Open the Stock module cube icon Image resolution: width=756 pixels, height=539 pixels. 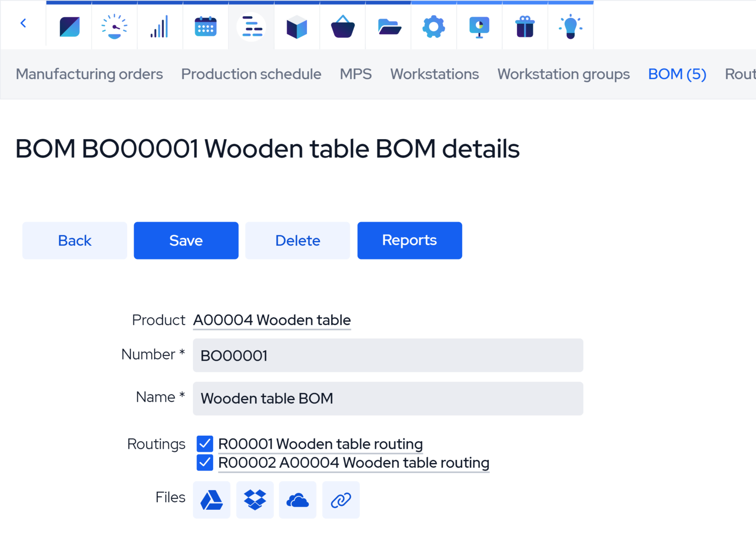(x=297, y=27)
